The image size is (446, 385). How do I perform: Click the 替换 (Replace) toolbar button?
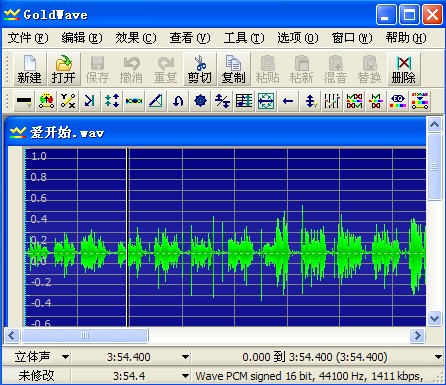(370, 69)
